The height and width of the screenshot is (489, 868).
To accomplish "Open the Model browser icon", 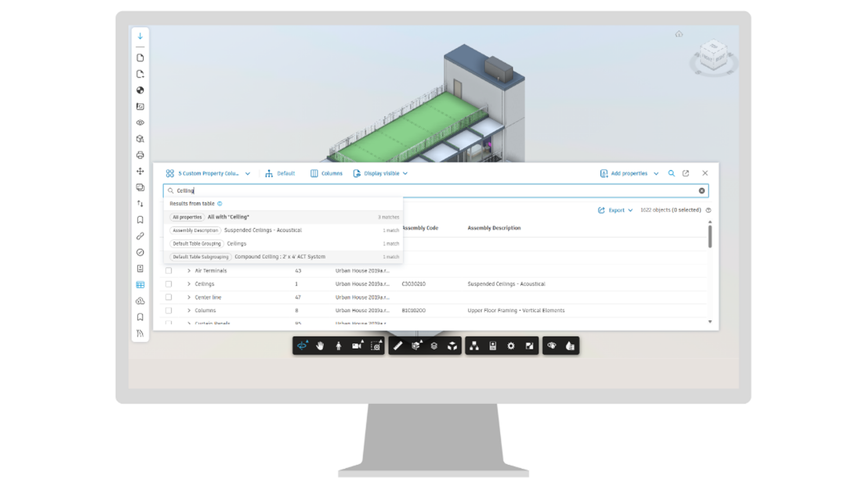I will click(x=474, y=346).
